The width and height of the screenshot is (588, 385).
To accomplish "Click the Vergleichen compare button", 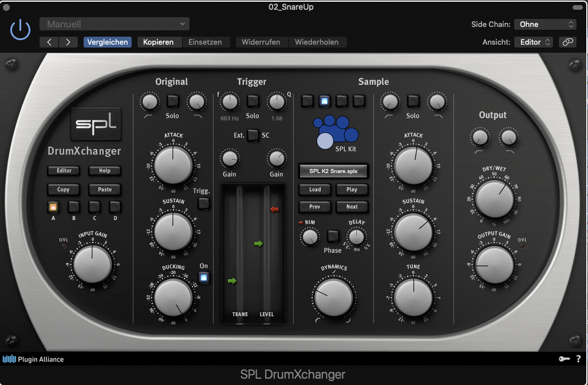I will click(107, 42).
